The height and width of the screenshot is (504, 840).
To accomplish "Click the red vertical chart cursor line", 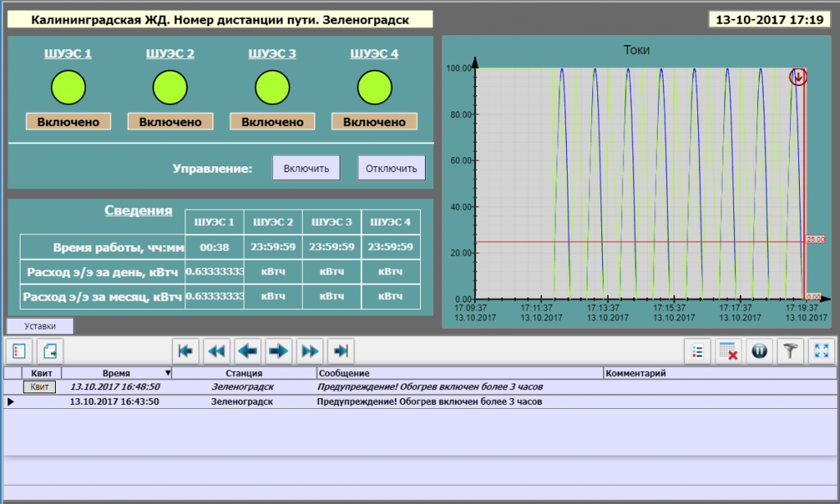I will pyautogui.click(x=804, y=184).
